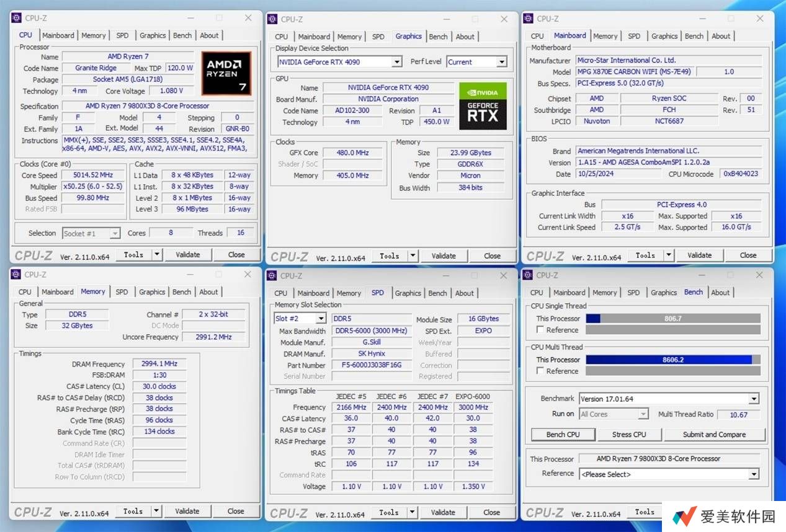Click CPU-Z title bar icon in Memory window
The height and width of the screenshot is (532, 786).
pos(17,275)
